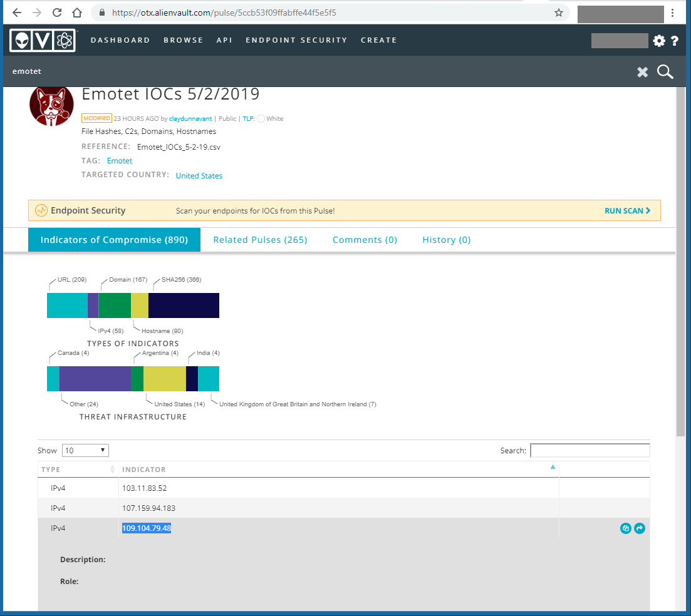The width and height of the screenshot is (691, 616).
Task: Bookmark this page with the star icon
Action: pos(559,13)
